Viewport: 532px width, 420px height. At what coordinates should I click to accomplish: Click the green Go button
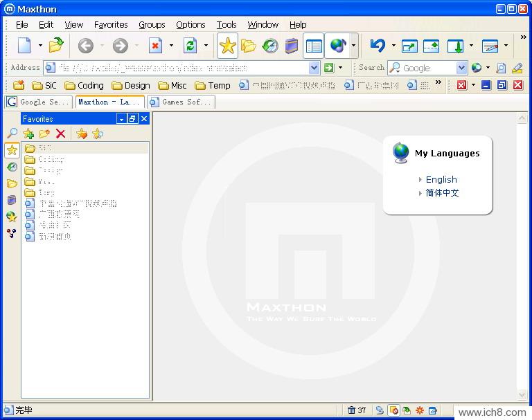pos(329,68)
